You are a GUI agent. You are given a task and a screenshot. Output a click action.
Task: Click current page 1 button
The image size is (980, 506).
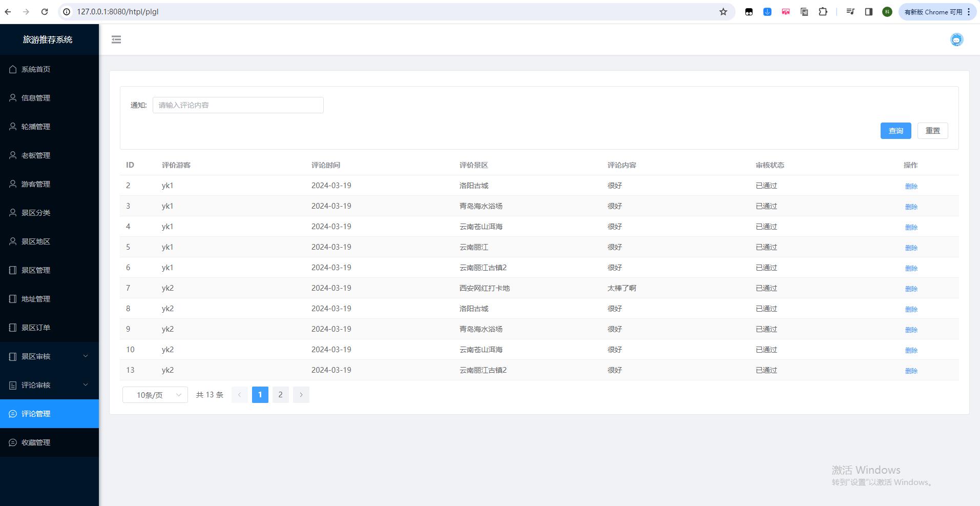tap(260, 395)
